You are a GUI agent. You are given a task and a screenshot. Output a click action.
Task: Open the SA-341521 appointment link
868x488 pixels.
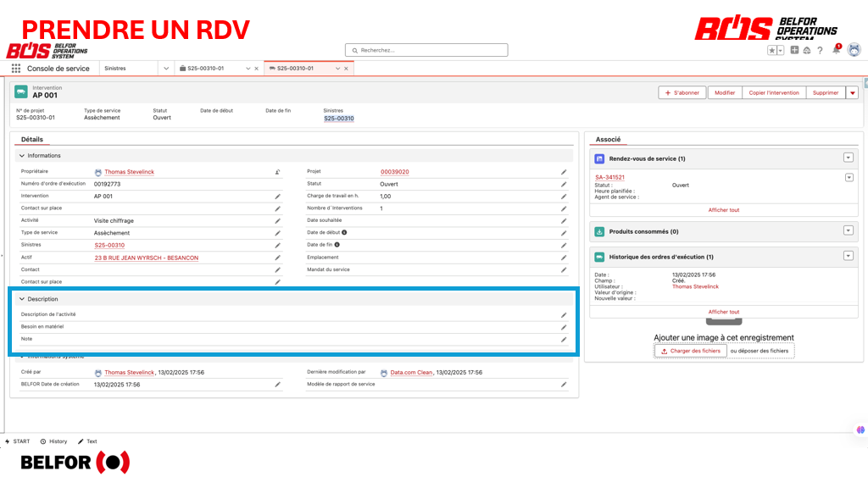point(609,178)
